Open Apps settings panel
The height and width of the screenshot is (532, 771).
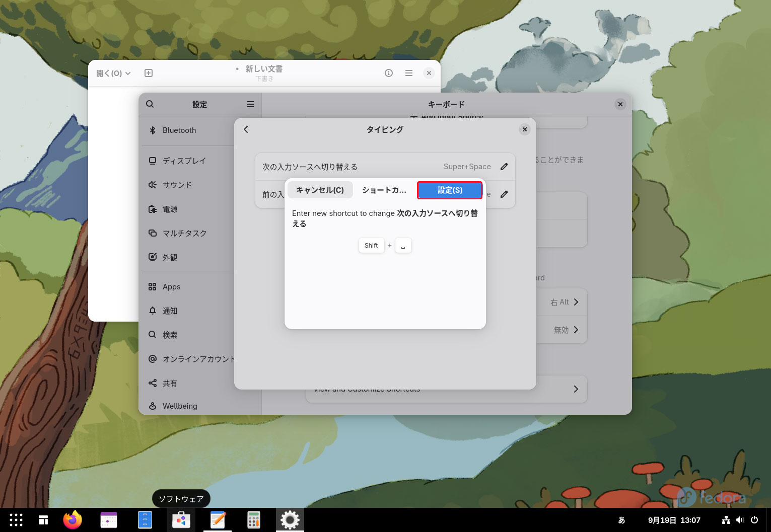coord(187,287)
